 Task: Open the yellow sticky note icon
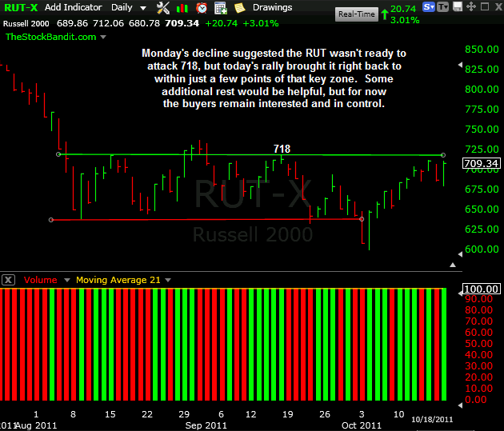(239, 8)
